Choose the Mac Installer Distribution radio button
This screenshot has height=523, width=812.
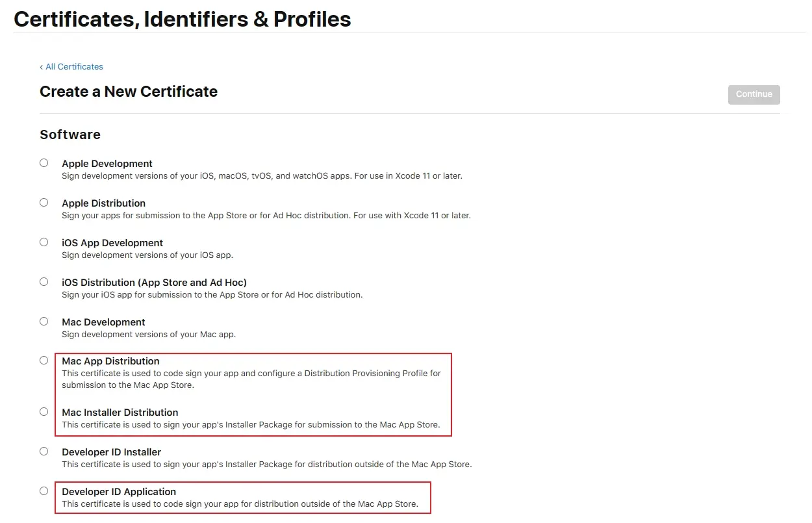44,412
